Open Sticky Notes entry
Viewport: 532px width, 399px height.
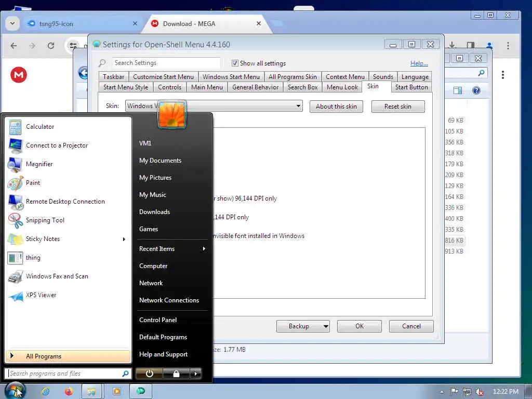68,239
